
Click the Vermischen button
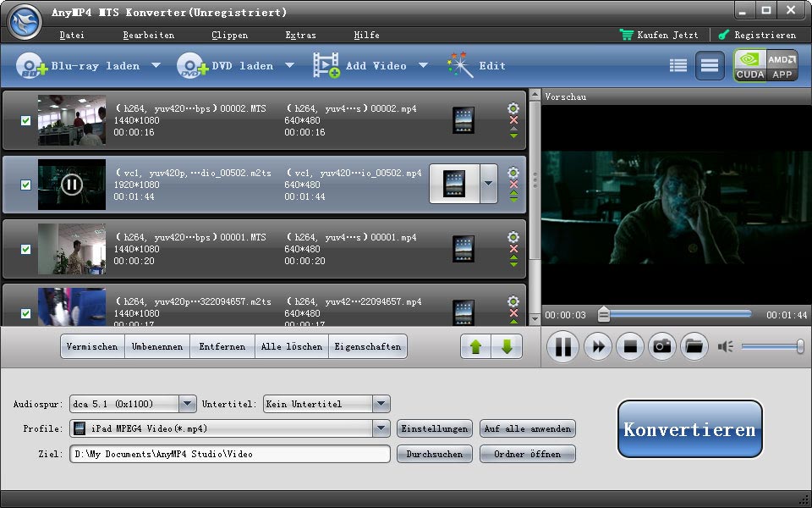coord(92,346)
